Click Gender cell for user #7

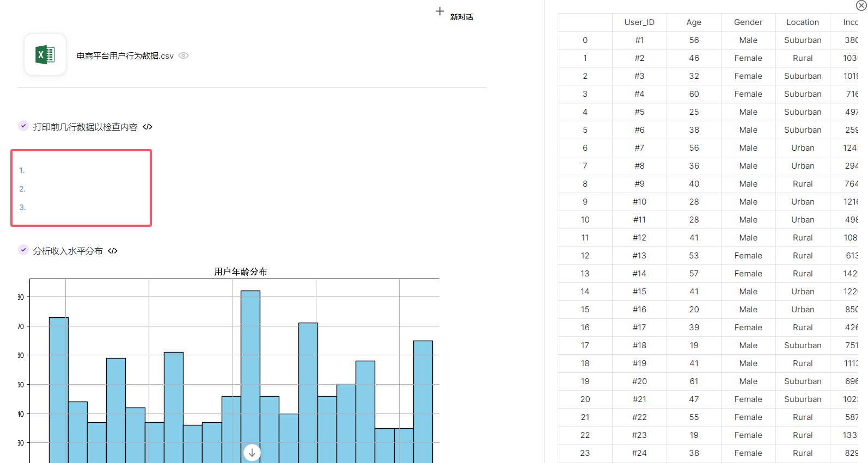point(748,148)
